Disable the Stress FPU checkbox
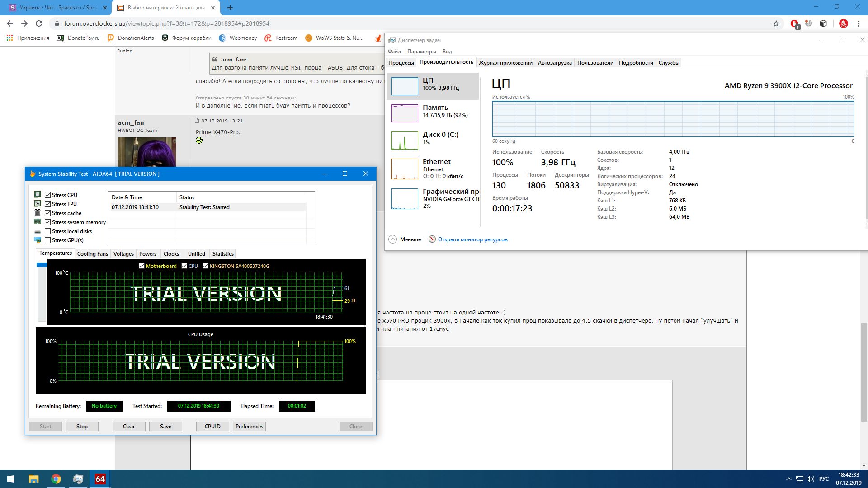 (x=47, y=204)
